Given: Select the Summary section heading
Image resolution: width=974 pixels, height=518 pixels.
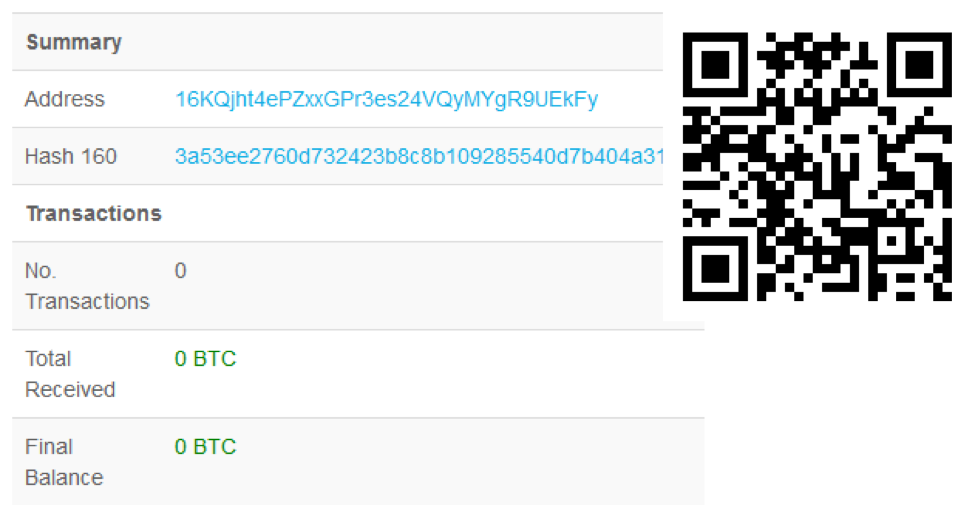Looking at the screenshot, I should click(74, 42).
